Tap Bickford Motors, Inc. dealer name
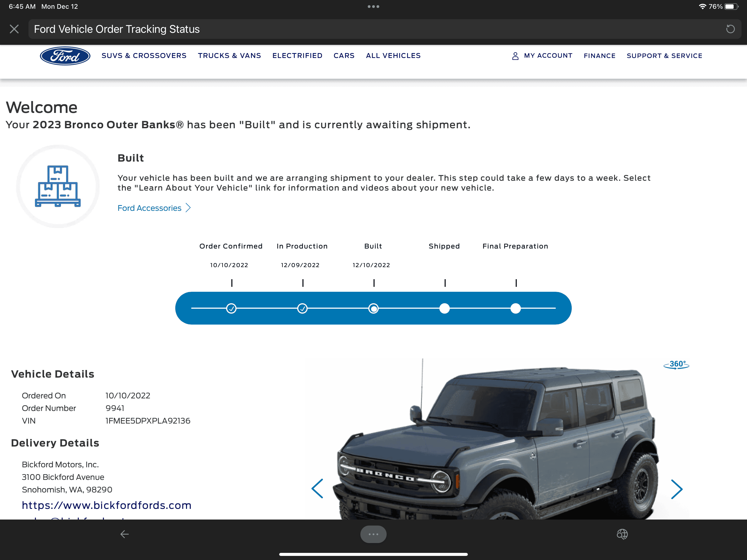This screenshot has width=747, height=560. 60,464
